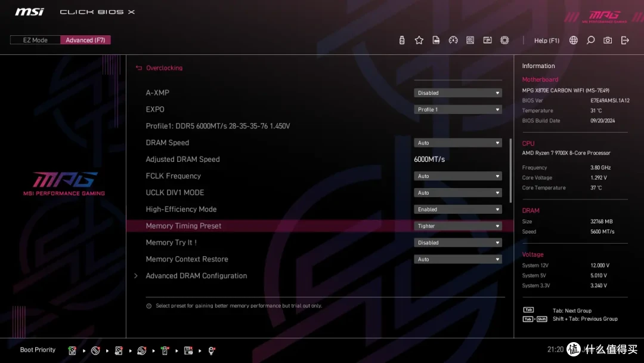Select the Memory Context Restore label
644x363 pixels.
point(187,259)
